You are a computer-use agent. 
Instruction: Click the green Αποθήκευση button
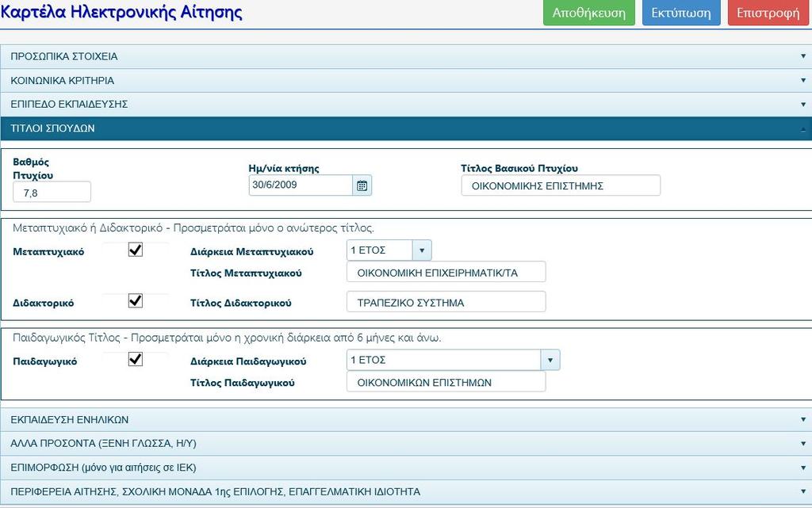pyautogui.click(x=589, y=13)
